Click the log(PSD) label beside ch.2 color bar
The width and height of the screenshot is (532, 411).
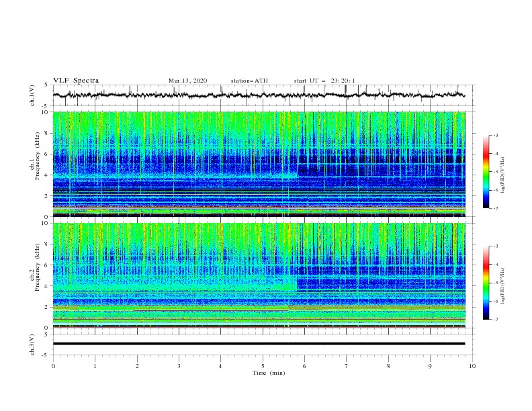point(502,285)
